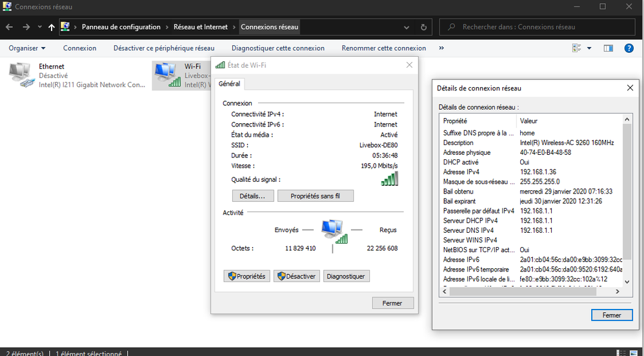644x356 pixels.
Task: Select the Ethernet adapter icon
Action: point(23,74)
